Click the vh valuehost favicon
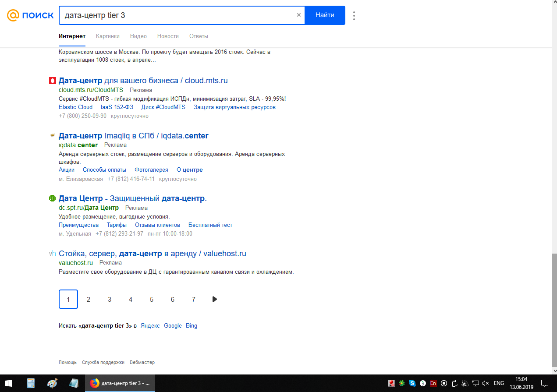The height and width of the screenshot is (392, 557). click(53, 254)
